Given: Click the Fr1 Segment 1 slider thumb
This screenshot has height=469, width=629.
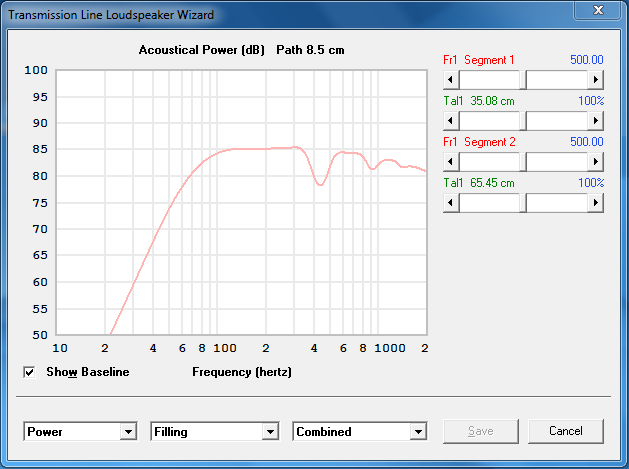Looking at the screenshot, I should click(523, 79).
